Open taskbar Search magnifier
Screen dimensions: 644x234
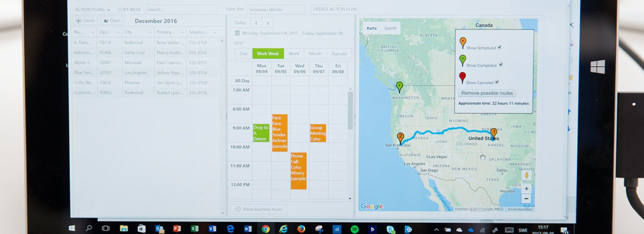pos(89,228)
